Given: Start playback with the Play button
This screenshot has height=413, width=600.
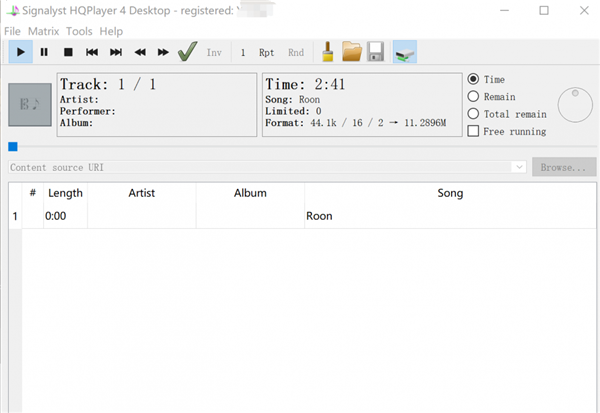Looking at the screenshot, I should [21, 52].
